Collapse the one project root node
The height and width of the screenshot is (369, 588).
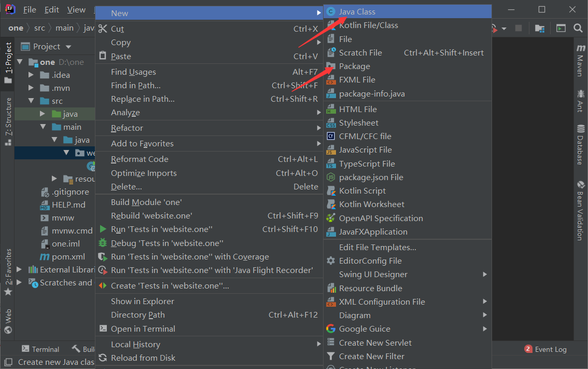coord(20,62)
